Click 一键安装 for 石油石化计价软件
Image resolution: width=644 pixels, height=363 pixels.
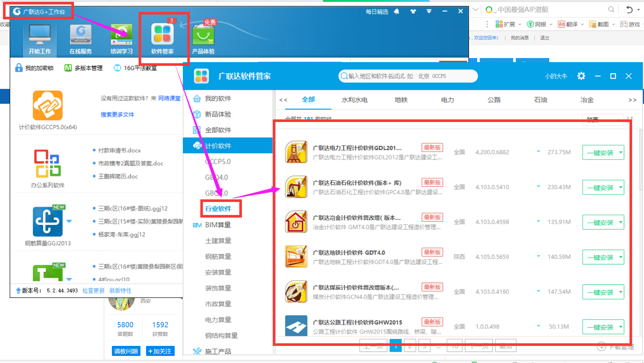[x=600, y=187]
